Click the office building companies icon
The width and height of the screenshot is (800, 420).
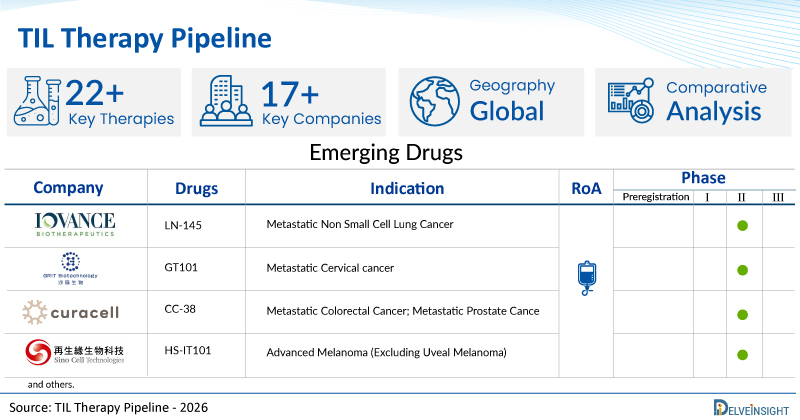point(226,101)
